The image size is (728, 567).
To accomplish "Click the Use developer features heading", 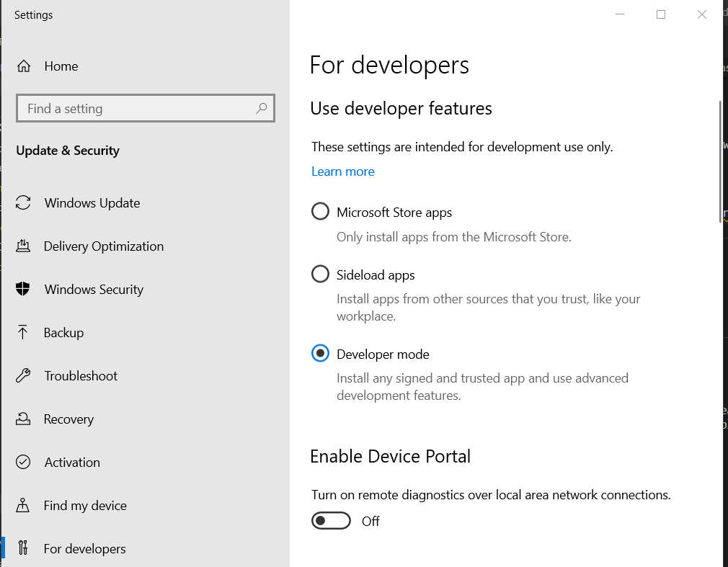I will [401, 109].
